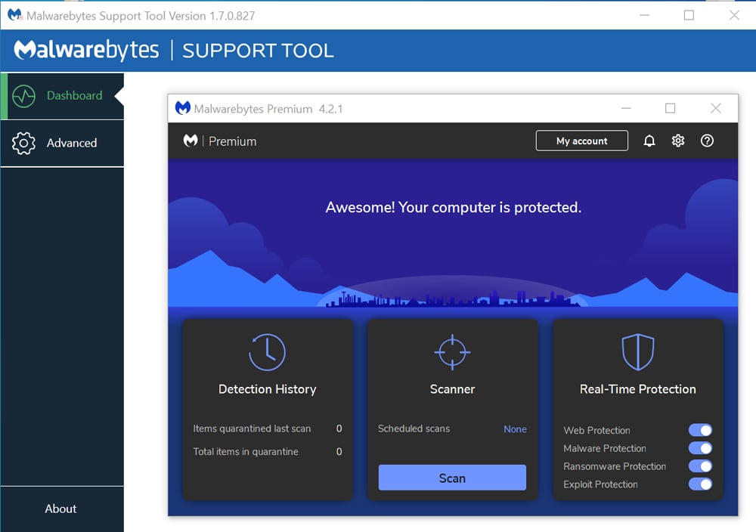Disable Web Protection toggle
Viewport: 756px width, 532px height.
pos(700,431)
